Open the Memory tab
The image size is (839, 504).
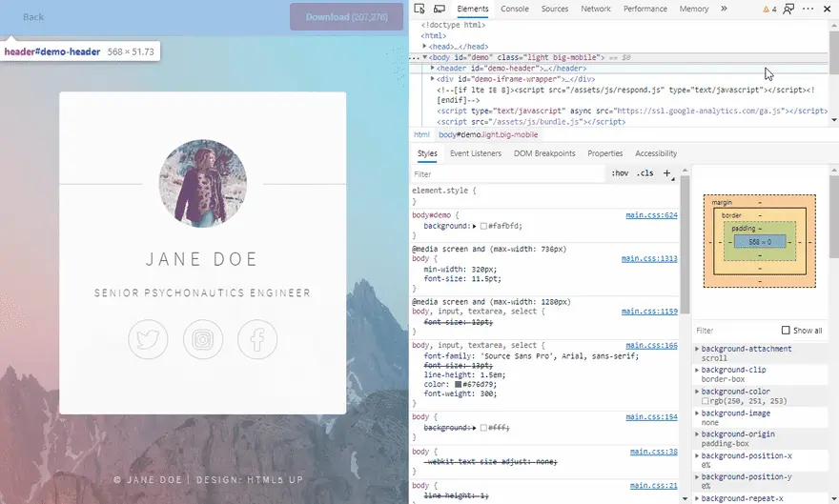(x=694, y=9)
